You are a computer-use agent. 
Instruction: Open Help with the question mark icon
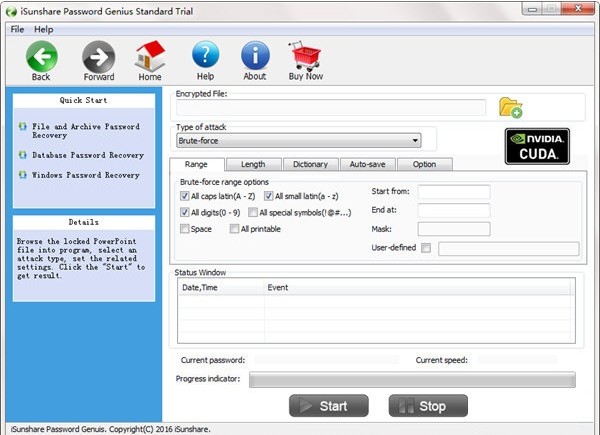click(205, 56)
